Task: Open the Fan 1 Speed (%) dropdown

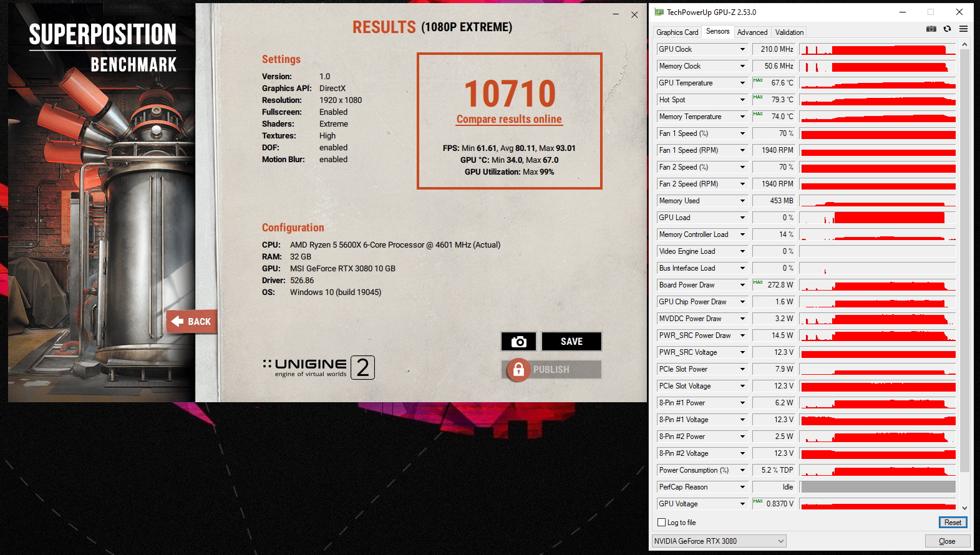Action: point(742,133)
